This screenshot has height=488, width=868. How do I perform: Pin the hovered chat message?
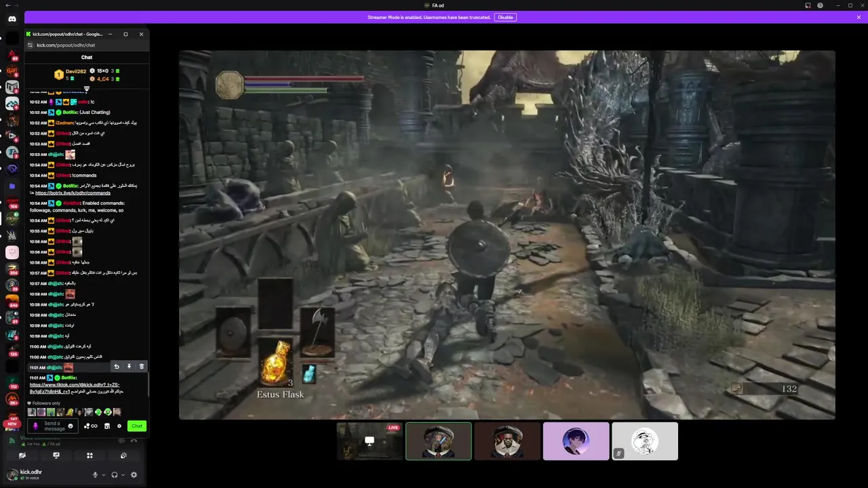click(129, 367)
